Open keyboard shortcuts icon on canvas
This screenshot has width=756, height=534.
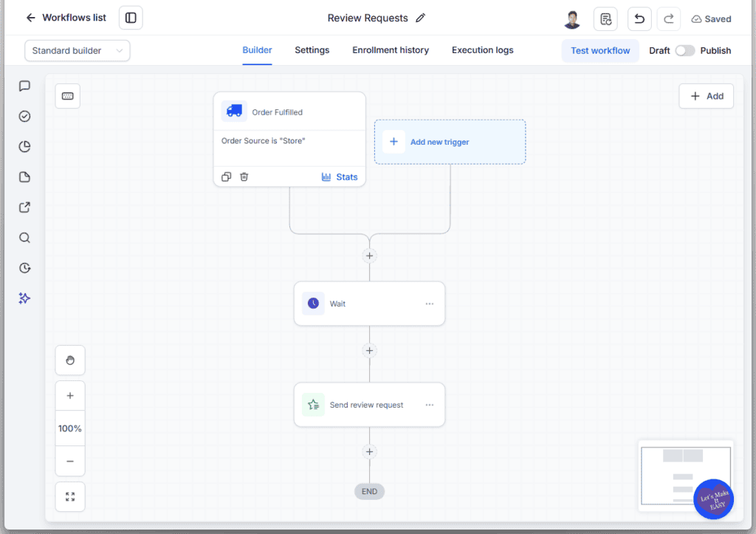click(x=67, y=96)
